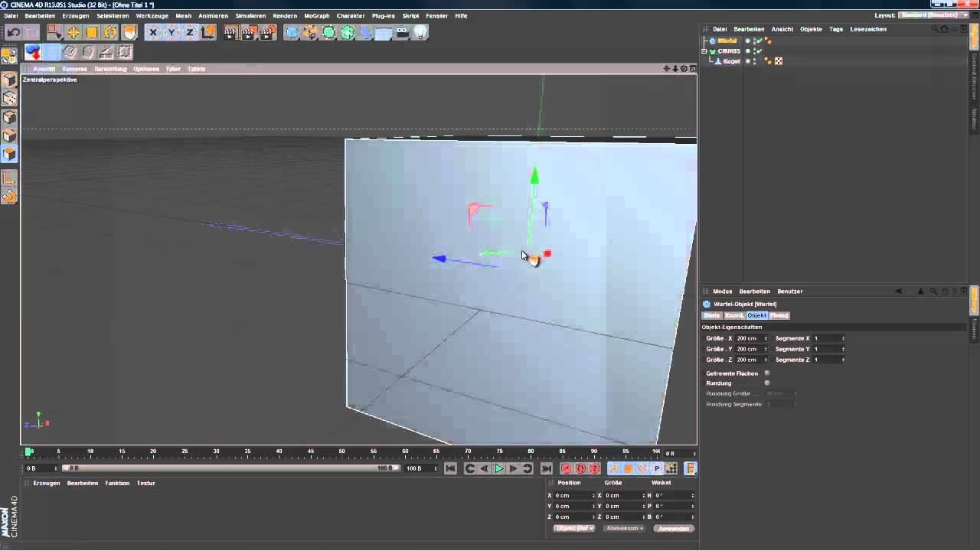Go to the animation start
980x551 pixels.
pyautogui.click(x=450, y=468)
